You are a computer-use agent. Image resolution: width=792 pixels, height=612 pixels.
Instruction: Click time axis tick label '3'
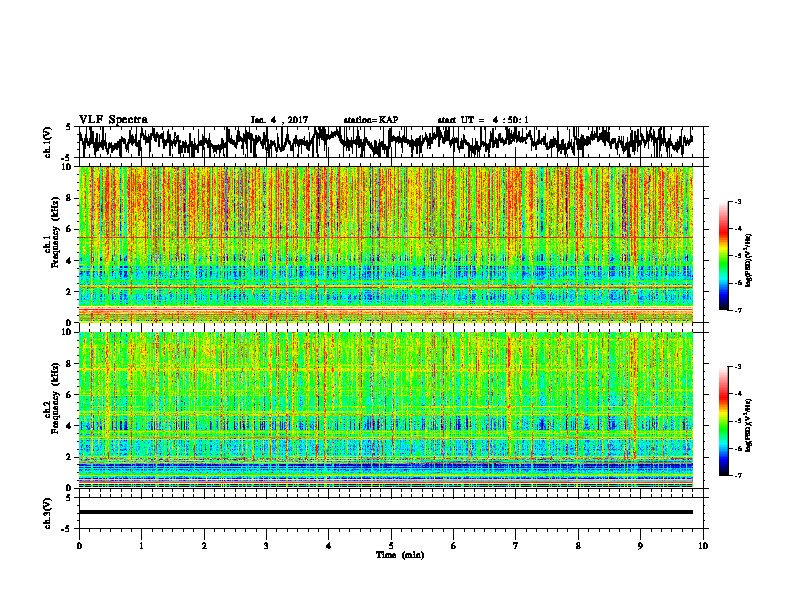(x=266, y=546)
